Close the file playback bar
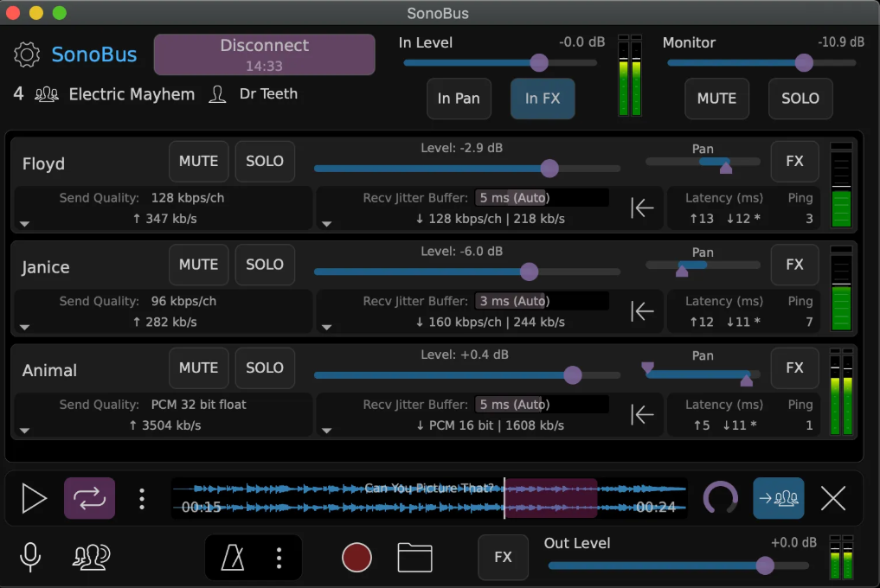 click(x=832, y=498)
